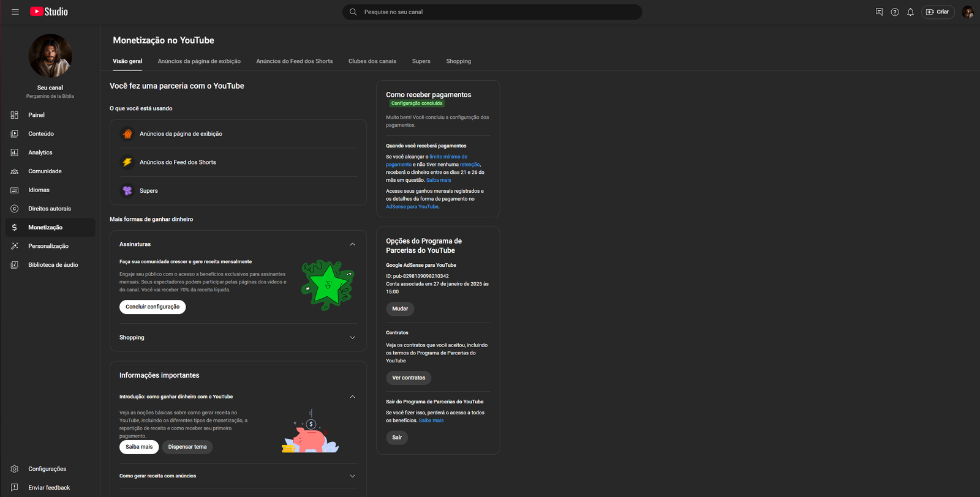Click the channel profile picture in sidebar

pyautogui.click(x=50, y=56)
